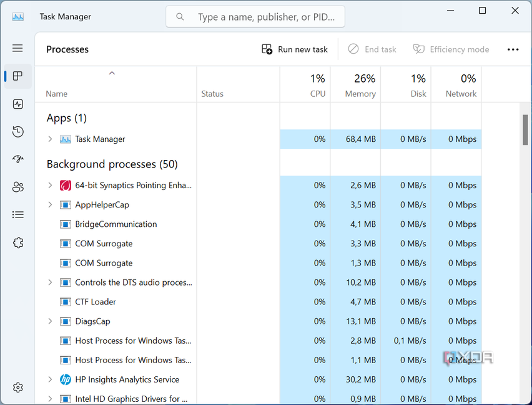
Task: Open the Services sidebar page
Action: [17, 242]
